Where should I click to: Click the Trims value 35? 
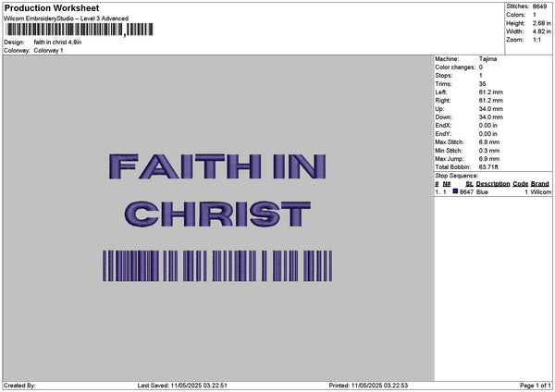482,84
